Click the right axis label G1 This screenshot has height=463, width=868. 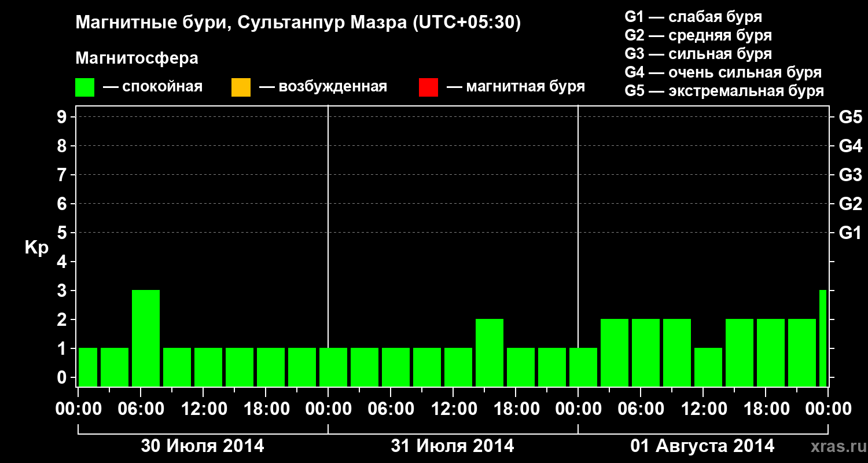(850, 233)
